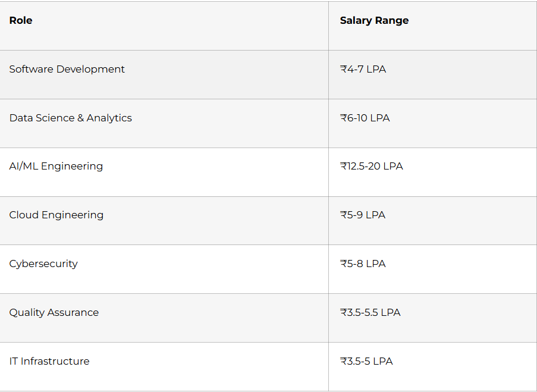The width and height of the screenshot is (537, 392).
Task: Click the ₹4-7 LPA salary cell
Action: point(363,70)
